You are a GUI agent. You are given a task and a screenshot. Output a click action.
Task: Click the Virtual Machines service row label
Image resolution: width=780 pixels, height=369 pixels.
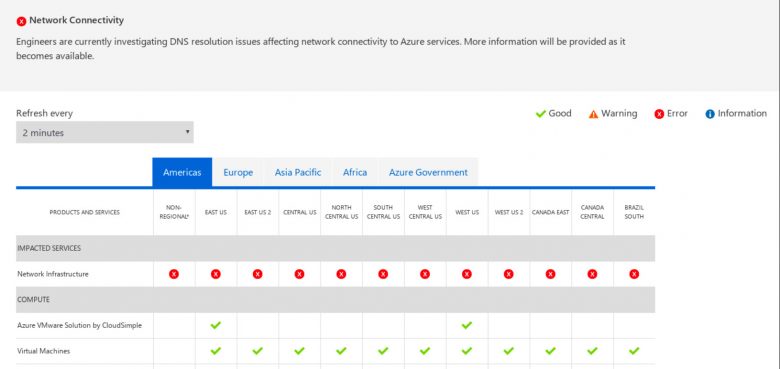pos(44,351)
